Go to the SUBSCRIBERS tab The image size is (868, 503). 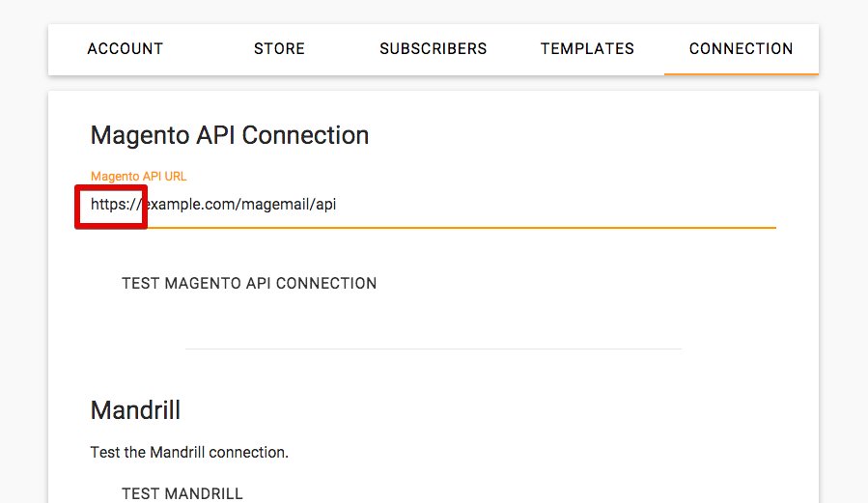(x=433, y=49)
